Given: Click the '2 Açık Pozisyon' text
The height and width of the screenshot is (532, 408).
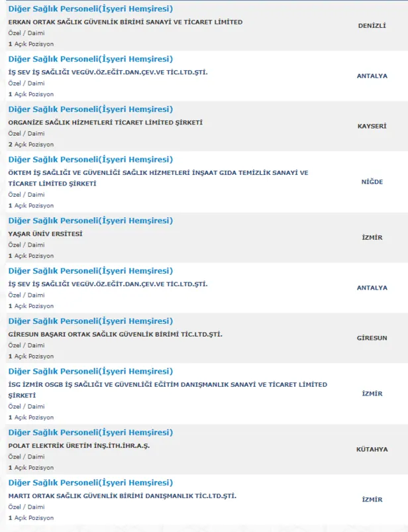Looking at the screenshot, I should click(31, 144).
